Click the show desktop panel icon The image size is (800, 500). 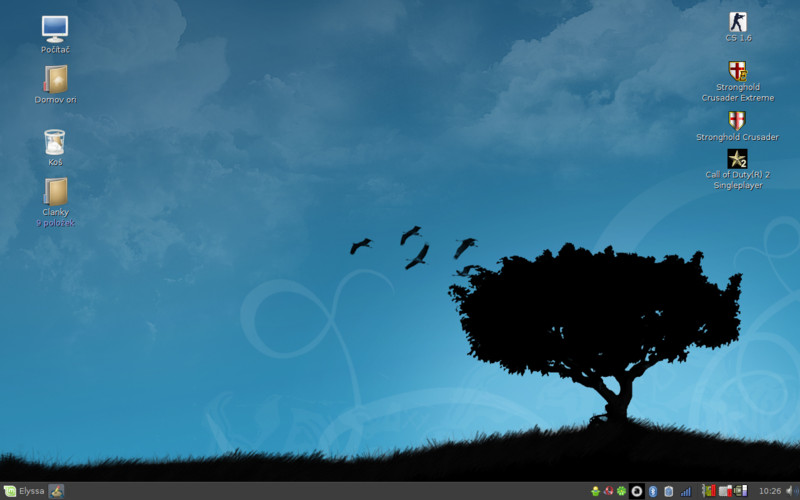(56, 491)
